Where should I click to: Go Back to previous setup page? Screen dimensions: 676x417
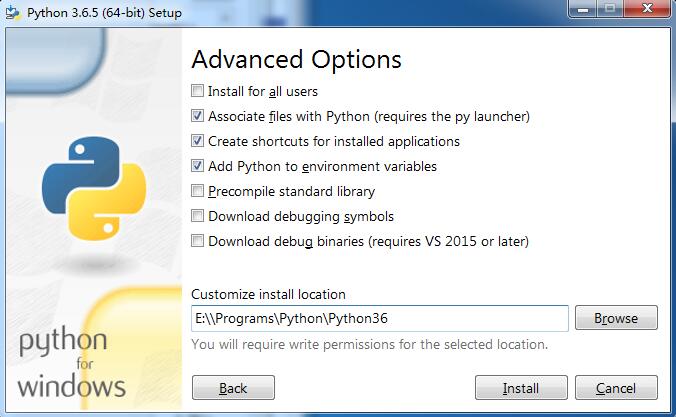[x=233, y=388]
